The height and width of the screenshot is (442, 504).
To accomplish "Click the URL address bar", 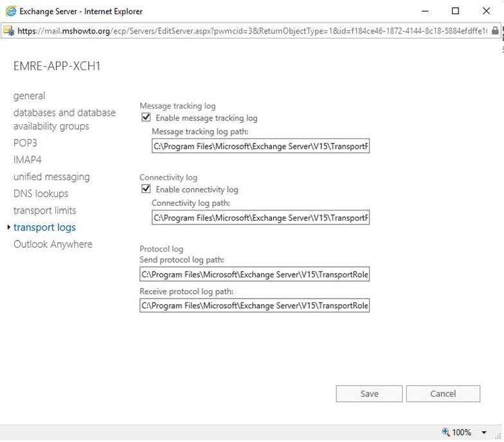I will coord(252,31).
